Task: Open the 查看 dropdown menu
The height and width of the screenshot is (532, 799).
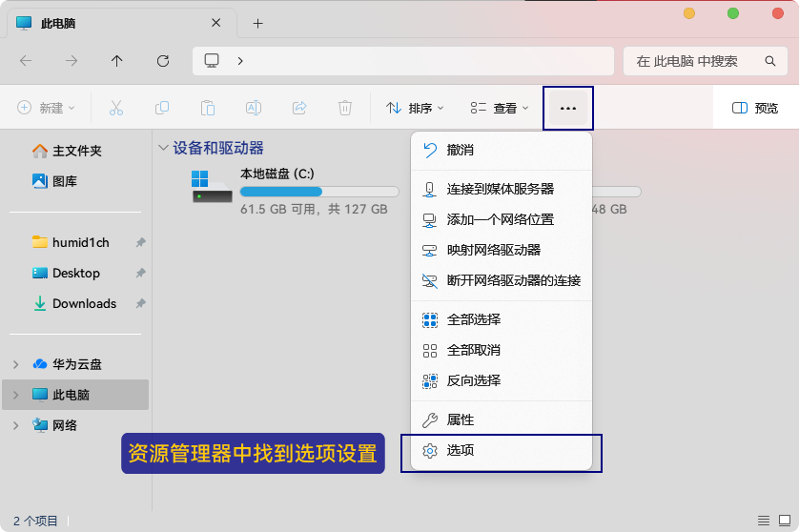Action: point(500,108)
